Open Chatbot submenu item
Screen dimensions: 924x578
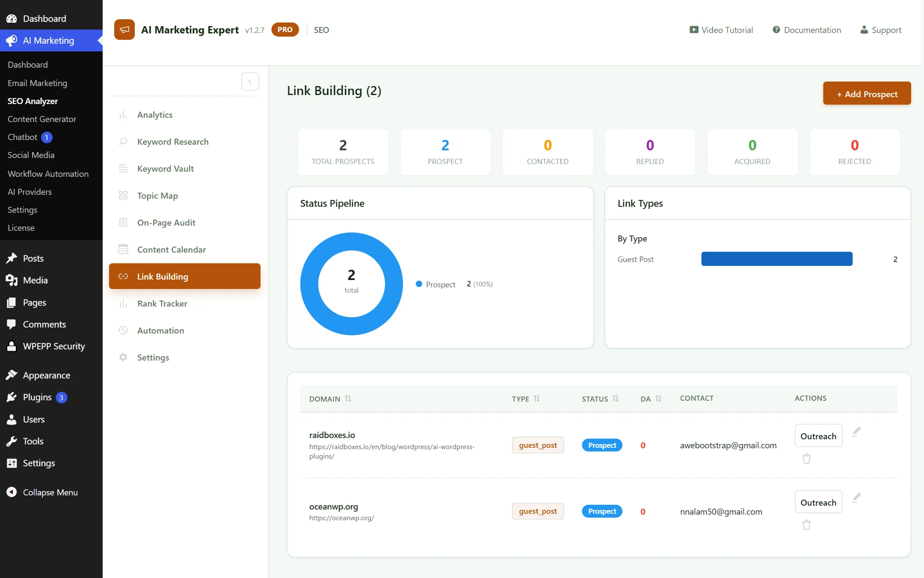pos(23,137)
